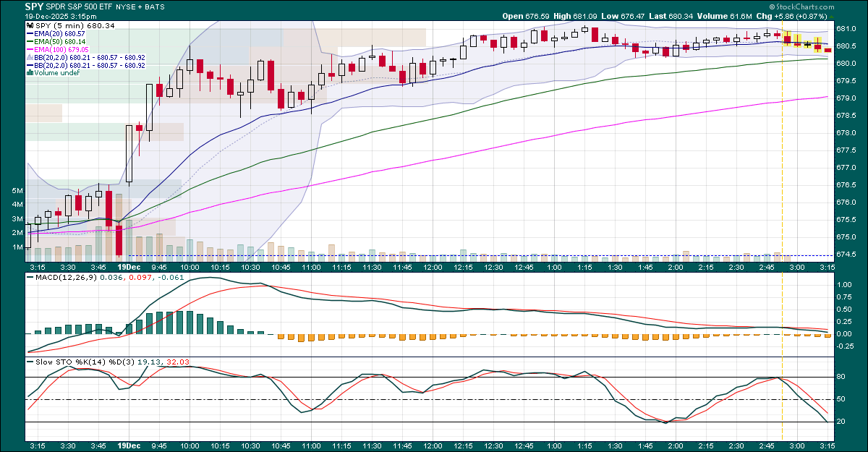
Task: Click the 5M volume scale label
Action: 19,191
